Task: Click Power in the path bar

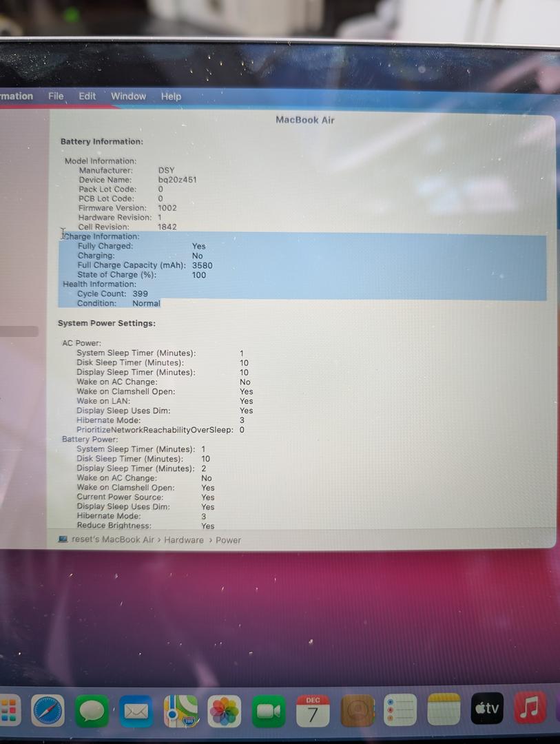Action: coord(228,540)
